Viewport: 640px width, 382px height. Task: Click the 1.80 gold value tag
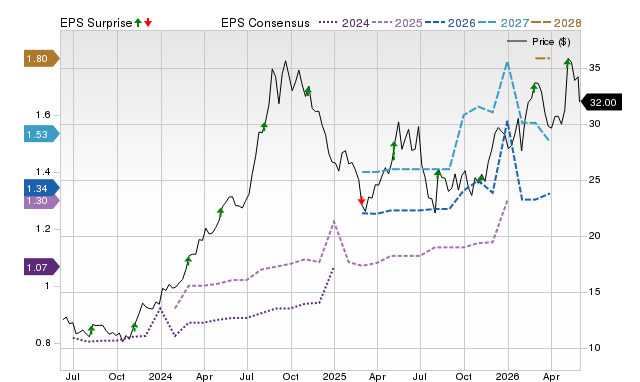42,59
